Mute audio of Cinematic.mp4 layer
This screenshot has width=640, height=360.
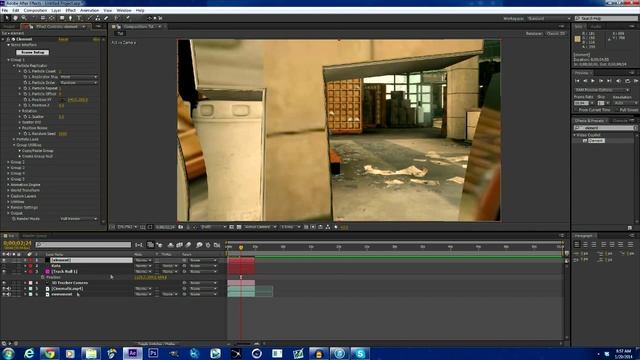tap(9, 289)
